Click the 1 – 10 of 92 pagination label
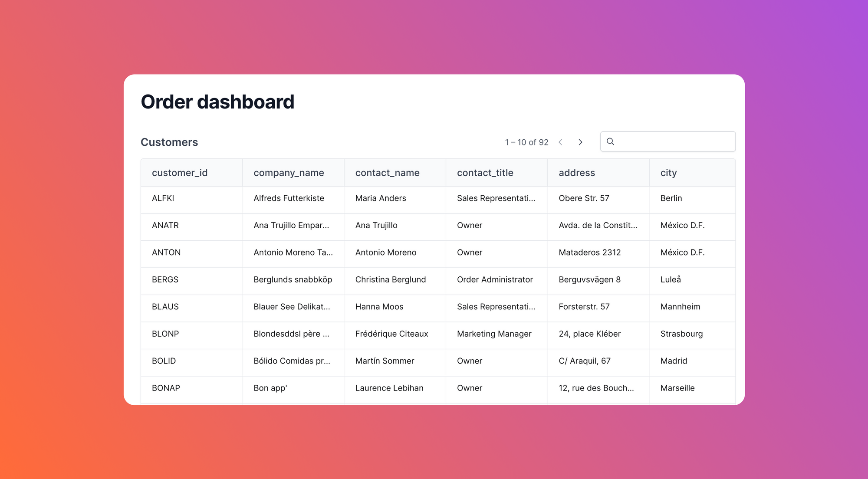This screenshot has height=479, width=868. click(526, 142)
